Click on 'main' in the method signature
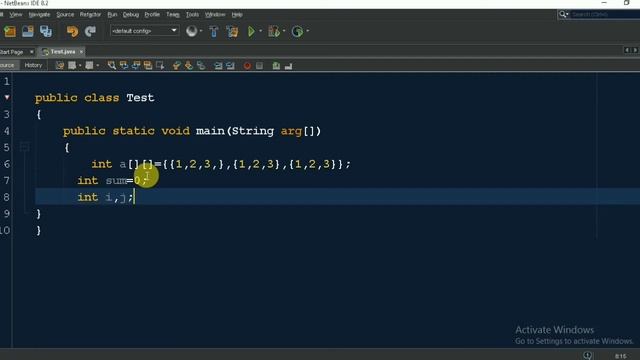The width and height of the screenshot is (640, 360). (210, 131)
